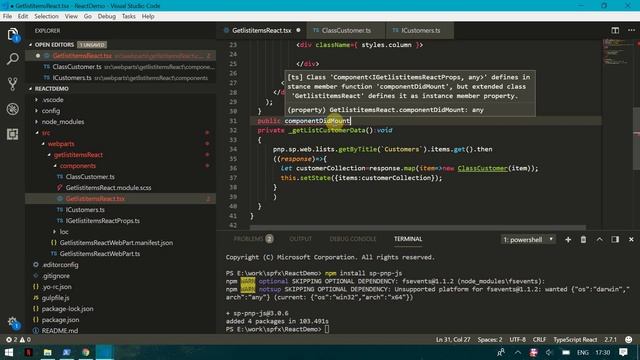Image resolution: width=640 pixels, height=360 pixels.
Task: Click CRLF line ending selector
Action: (539, 340)
